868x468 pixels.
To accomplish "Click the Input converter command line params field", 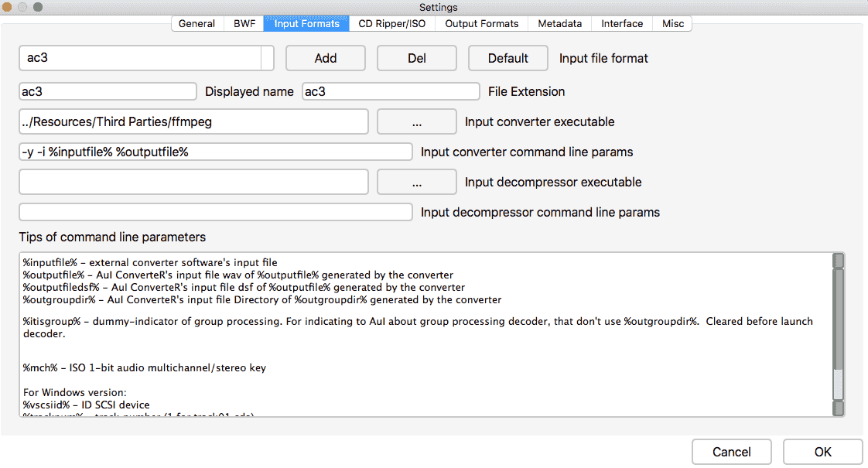I will 216,152.
